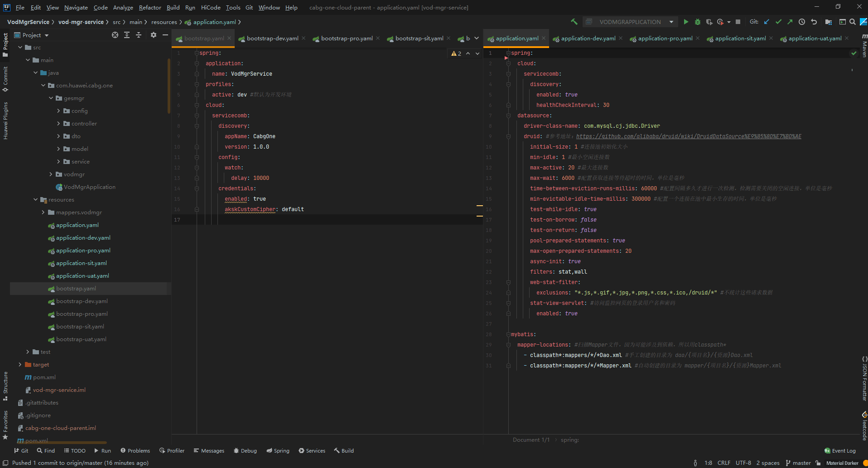
Task: Open Project panel settings gear
Action: coord(154,35)
